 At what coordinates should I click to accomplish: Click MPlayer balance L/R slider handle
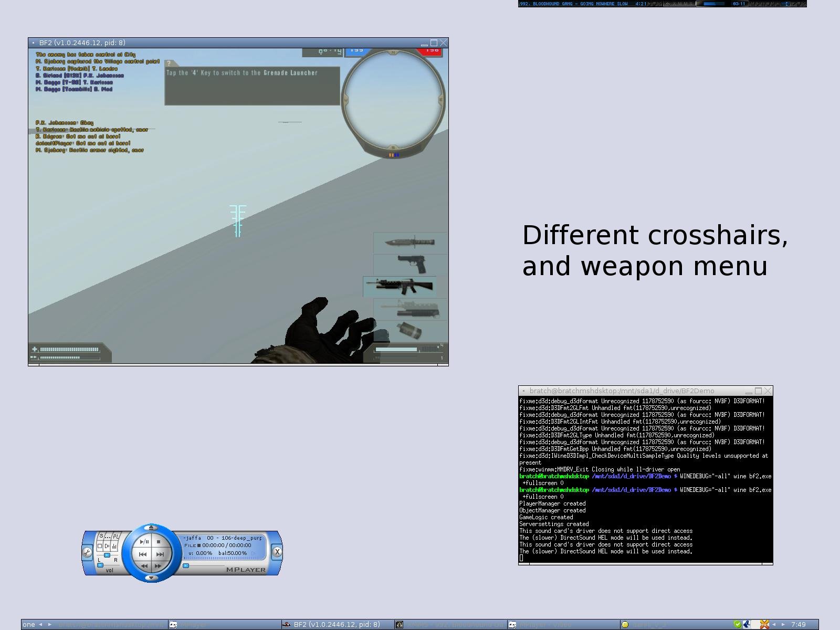tap(107, 555)
